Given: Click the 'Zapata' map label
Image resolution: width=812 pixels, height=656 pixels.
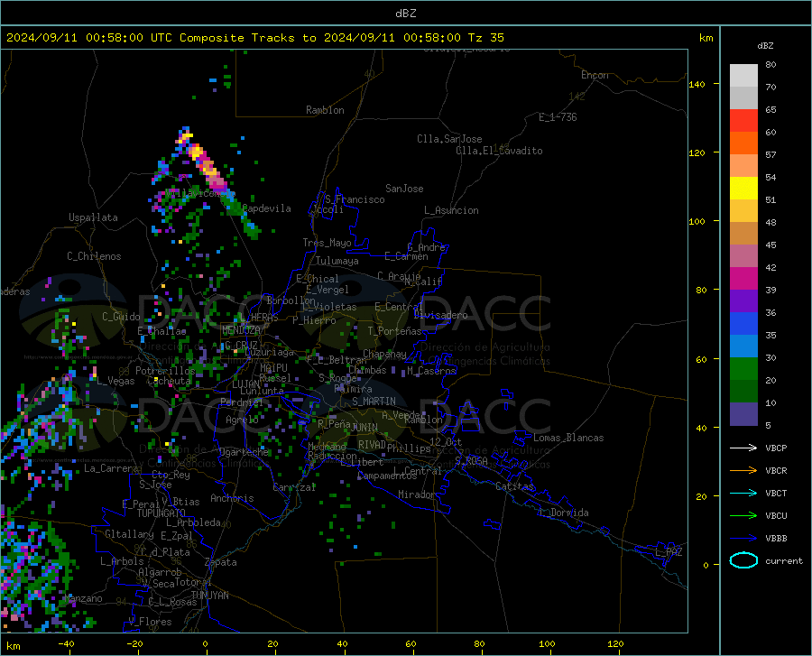Looking at the screenshot, I should (221, 562).
